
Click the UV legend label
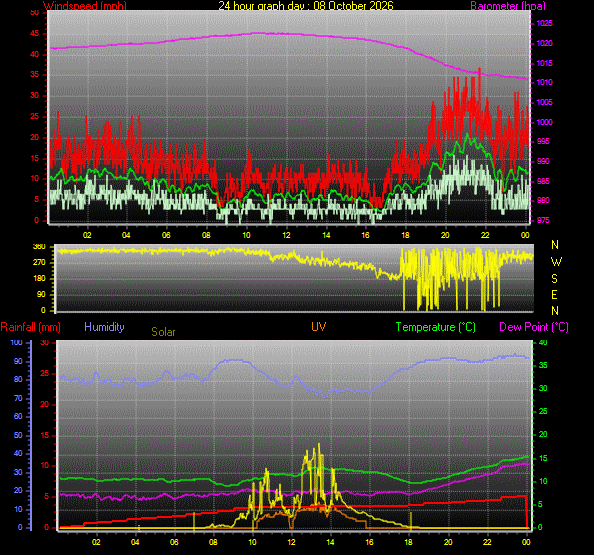click(319, 327)
